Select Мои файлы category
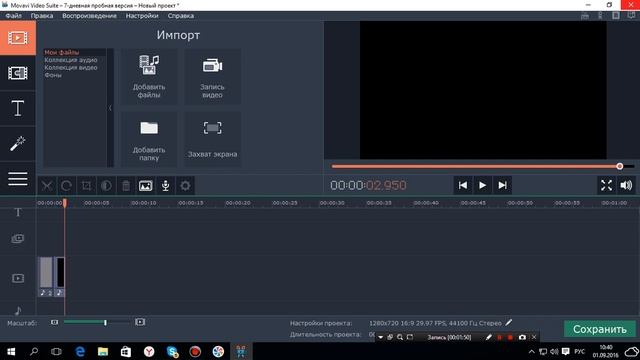 [x=62, y=52]
